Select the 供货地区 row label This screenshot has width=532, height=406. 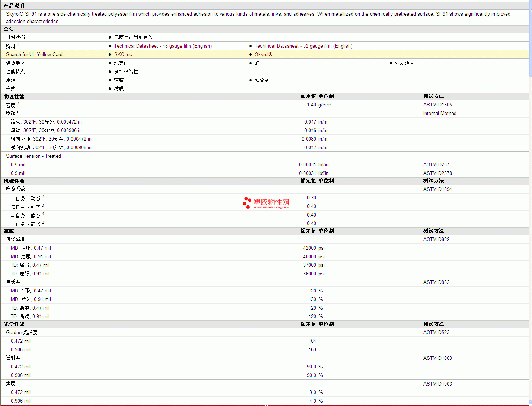pyautogui.click(x=16, y=63)
